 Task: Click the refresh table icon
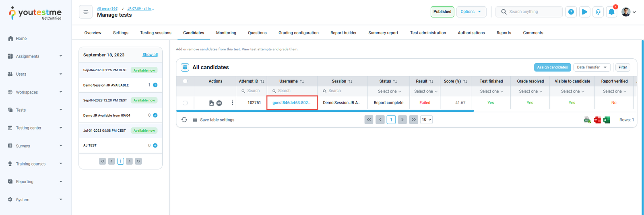[184, 120]
